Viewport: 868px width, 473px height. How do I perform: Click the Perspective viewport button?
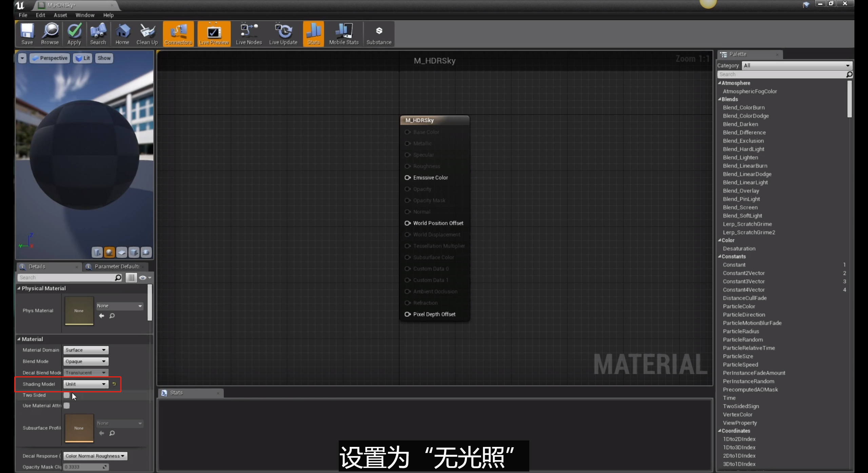coord(50,58)
